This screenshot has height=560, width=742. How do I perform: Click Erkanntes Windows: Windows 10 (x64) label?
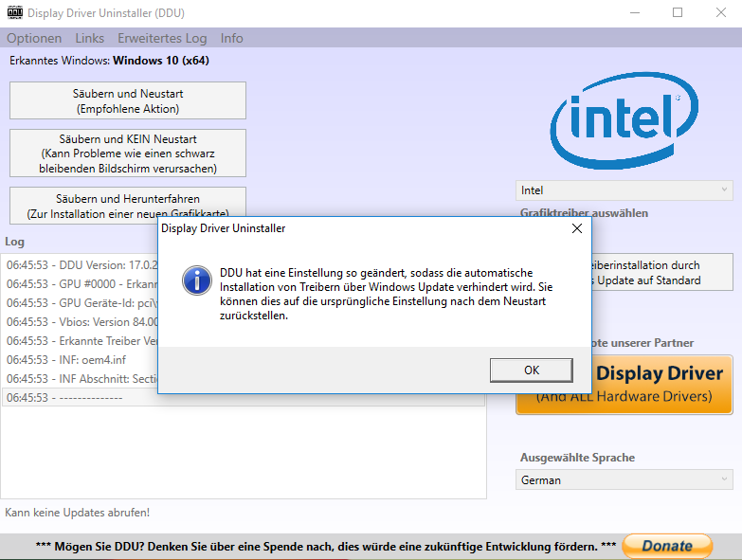[x=109, y=61]
